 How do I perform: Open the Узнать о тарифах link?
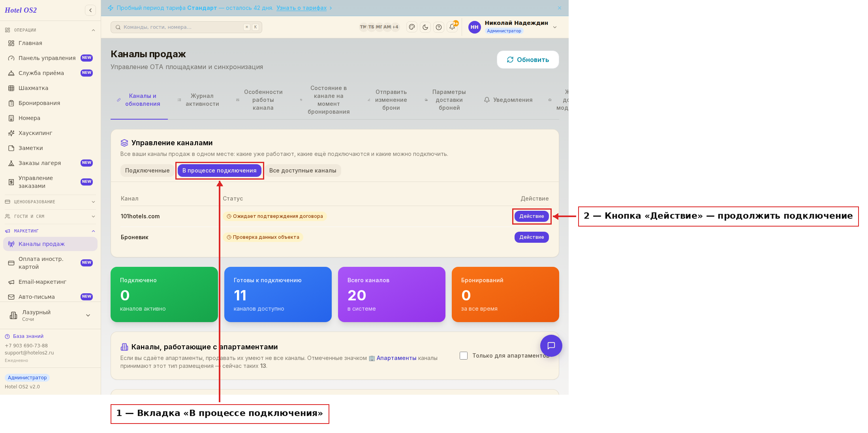coord(302,8)
